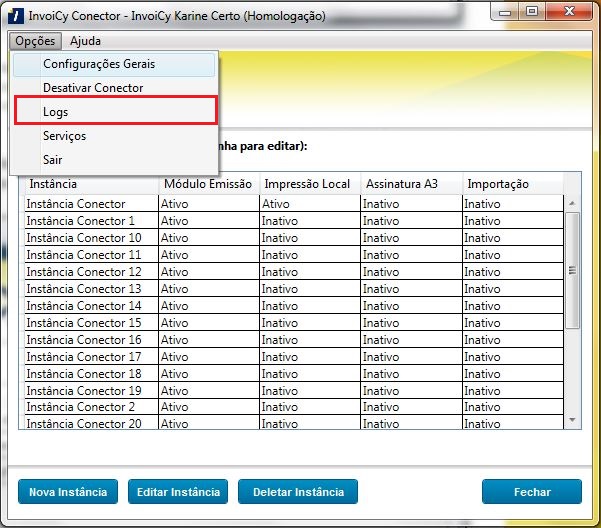Click the table scrollbar up arrow
This screenshot has height=528, width=601.
[x=572, y=203]
